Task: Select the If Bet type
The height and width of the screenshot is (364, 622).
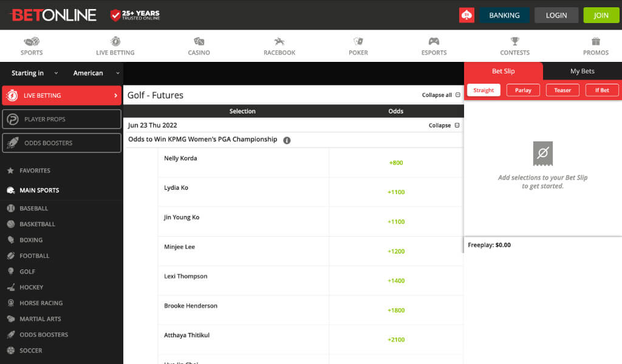Action: [602, 90]
